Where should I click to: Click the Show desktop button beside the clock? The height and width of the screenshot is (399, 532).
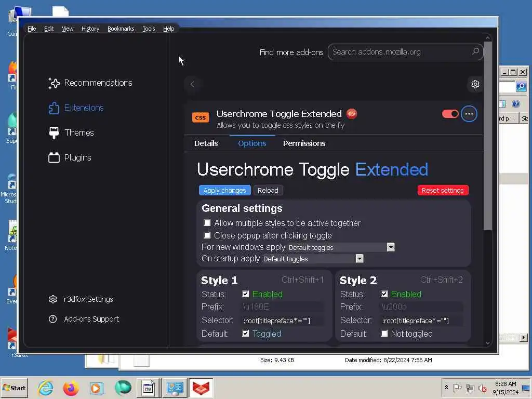[526, 388]
